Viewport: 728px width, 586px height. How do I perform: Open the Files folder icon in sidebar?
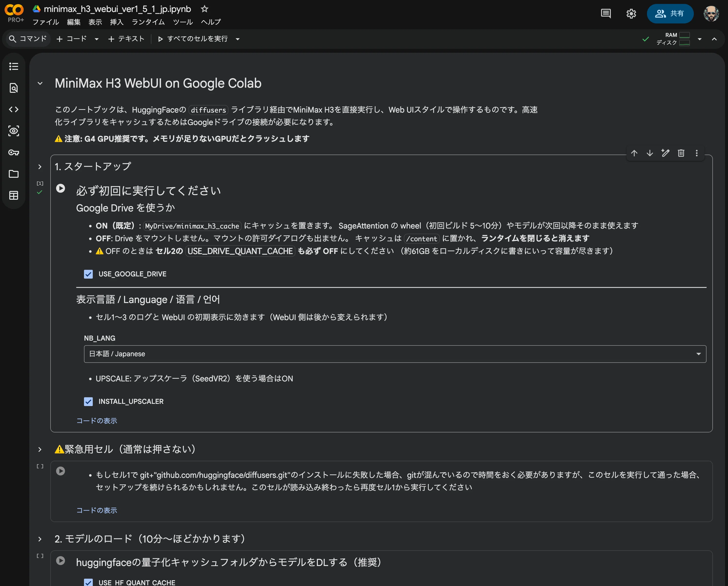point(13,174)
